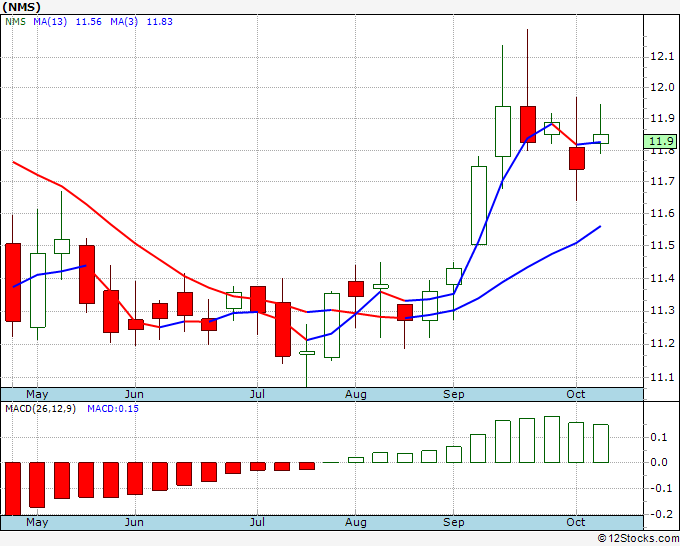Click the 11.2 price axis label
Image resolution: width=680 pixels, height=546 pixels.
coord(662,343)
